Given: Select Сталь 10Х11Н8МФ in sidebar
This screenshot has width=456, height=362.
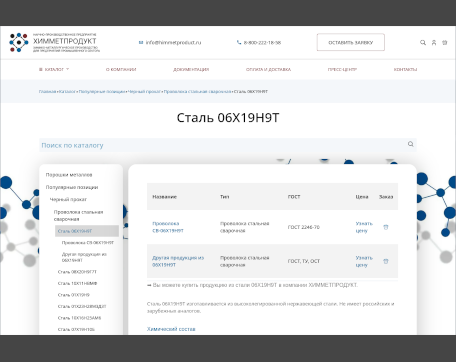Looking at the screenshot, I should click(77, 283).
